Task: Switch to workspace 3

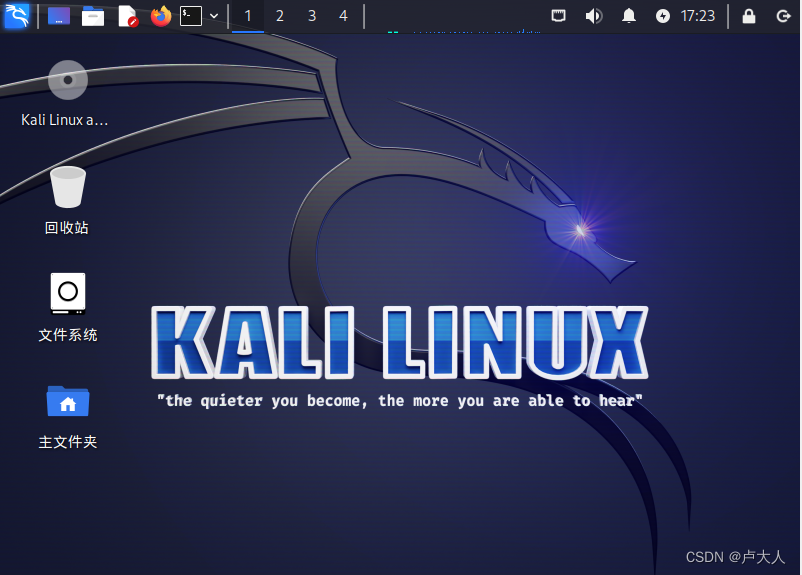Action: click(312, 16)
